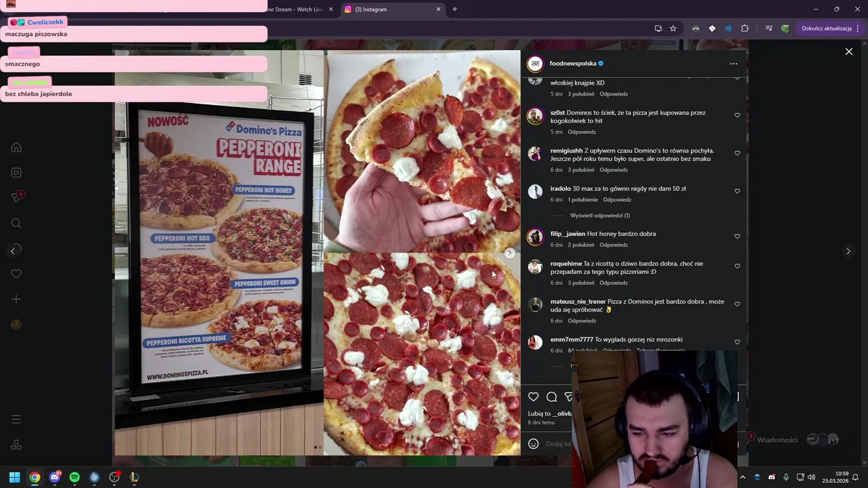
Task: Open notifications heart icon in sidebar
Action: [x=16, y=274]
